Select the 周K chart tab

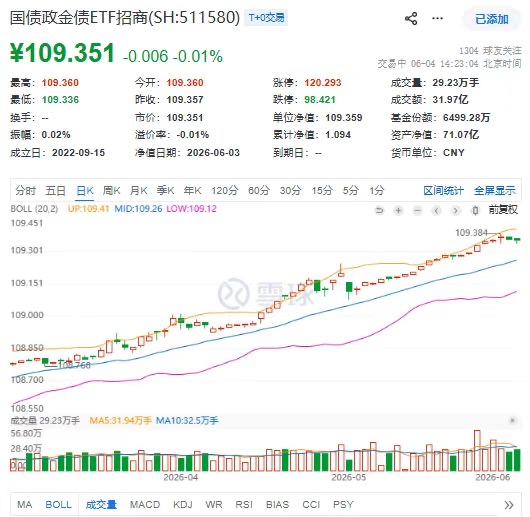(x=112, y=191)
